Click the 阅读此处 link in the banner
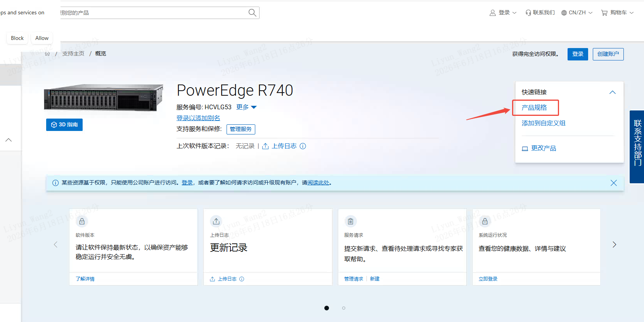 [x=318, y=183]
